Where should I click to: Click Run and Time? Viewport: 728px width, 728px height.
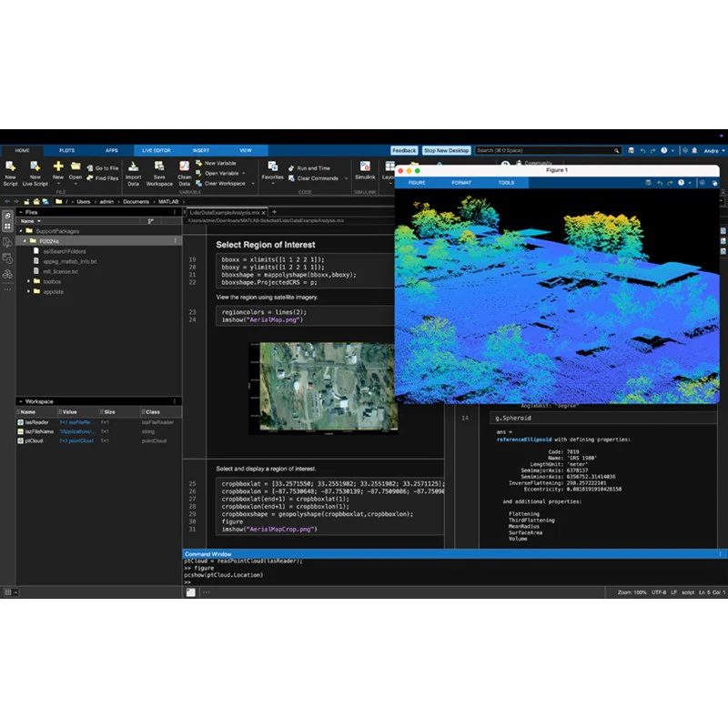(x=309, y=168)
